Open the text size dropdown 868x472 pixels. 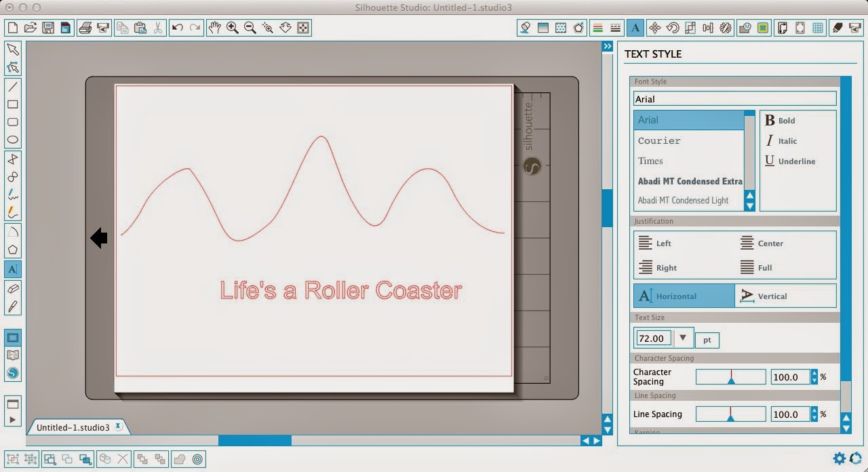[x=683, y=338]
